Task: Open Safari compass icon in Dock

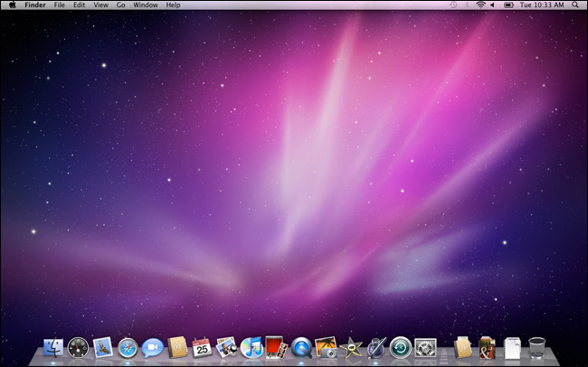Action: click(128, 347)
